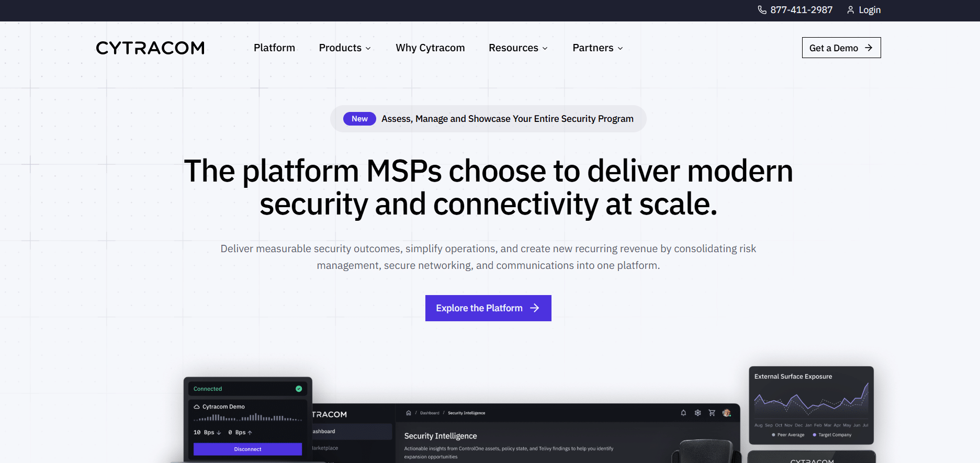Click the phone icon beside 877-411-2987
The height and width of the screenshot is (463, 980).
point(762,10)
